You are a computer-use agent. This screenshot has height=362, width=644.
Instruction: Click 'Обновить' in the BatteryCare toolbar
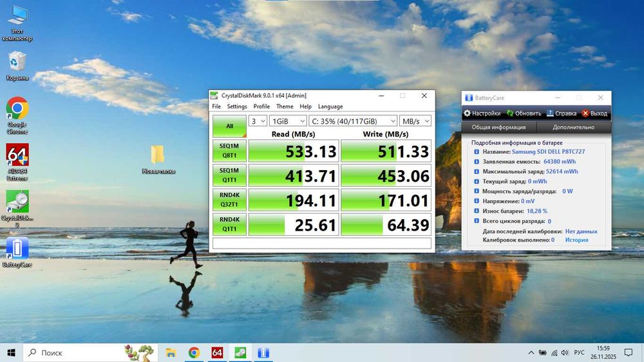pos(524,113)
